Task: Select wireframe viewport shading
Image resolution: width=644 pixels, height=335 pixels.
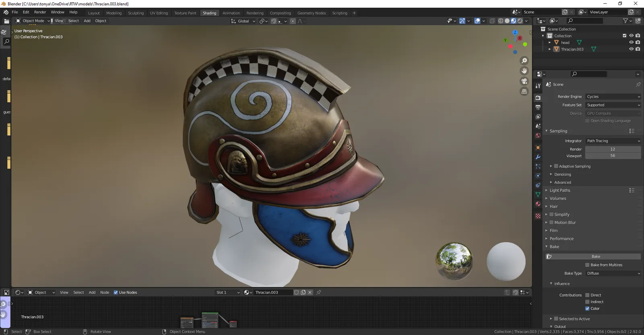Action: tap(501, 21)
